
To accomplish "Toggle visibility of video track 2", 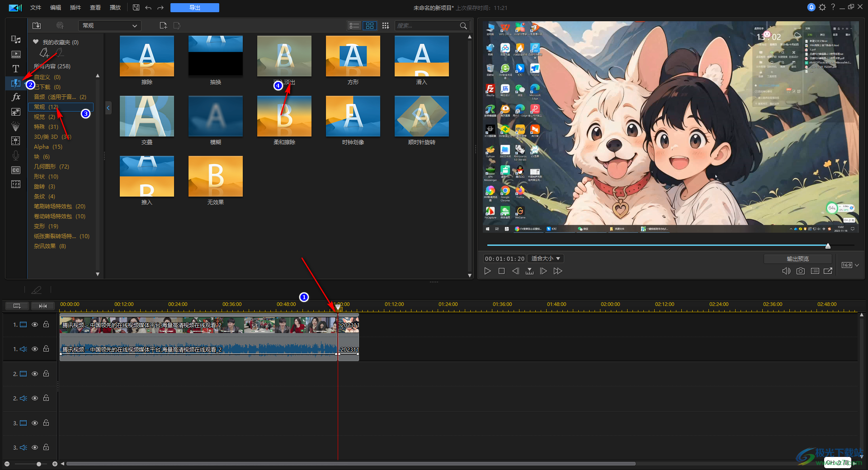I will coord(35,374).
